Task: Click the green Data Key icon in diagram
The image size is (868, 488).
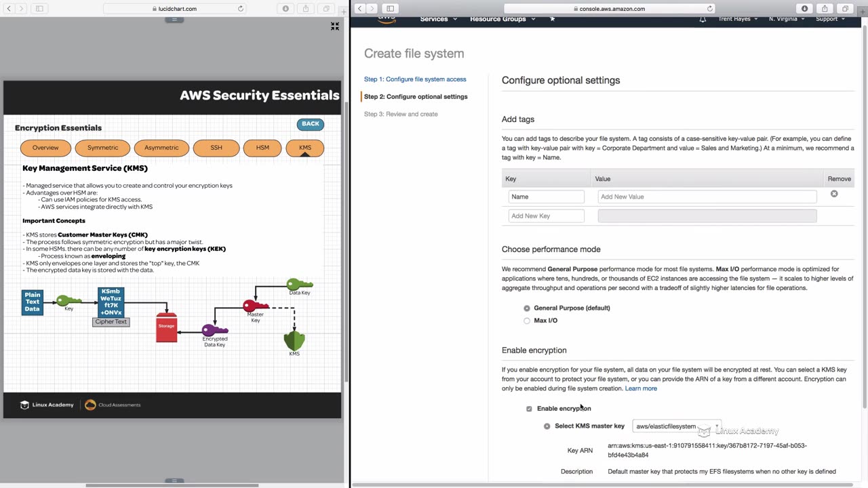Action: click(299, 285)
